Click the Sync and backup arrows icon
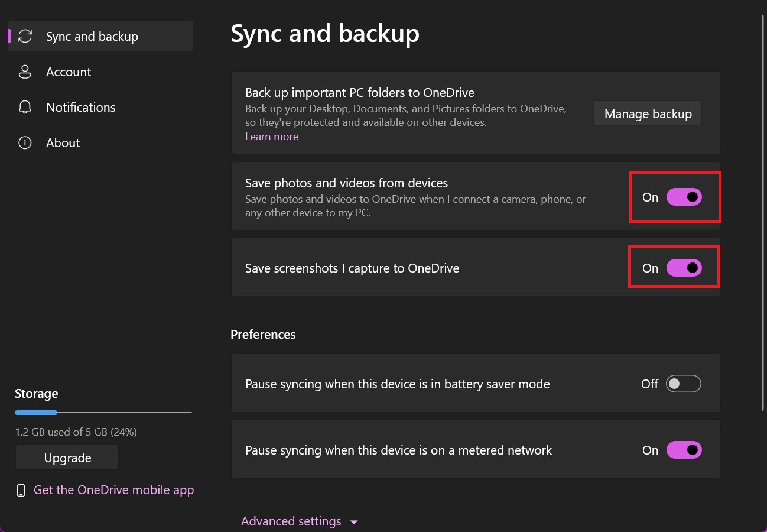This screenshot has width=767, height=532. click(25, 36)
